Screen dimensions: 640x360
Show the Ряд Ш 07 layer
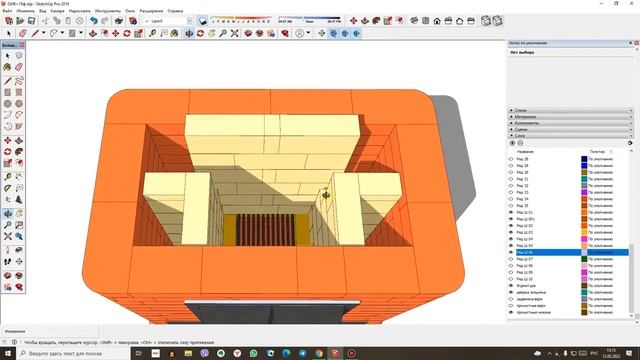pyautogui.click(x=511, y=259)
